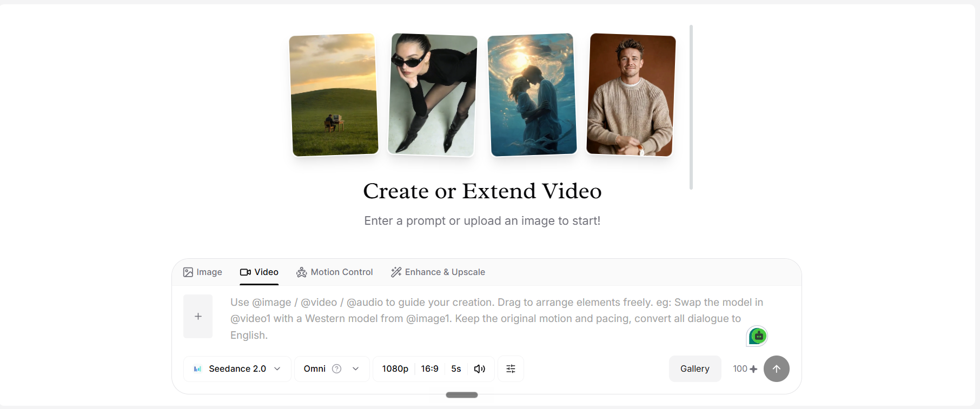The height and width of the screenshot is (409, 980).
Task: Change the 1080p resolution setting
Action: [x=395, y=369]
